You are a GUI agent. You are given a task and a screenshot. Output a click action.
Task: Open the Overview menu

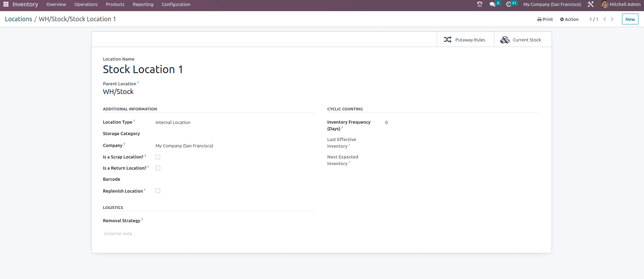point(56,4)
